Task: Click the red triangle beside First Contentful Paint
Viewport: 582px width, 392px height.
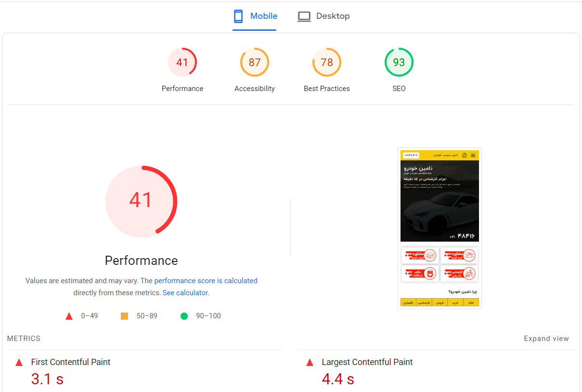Action: pos(19,363)
